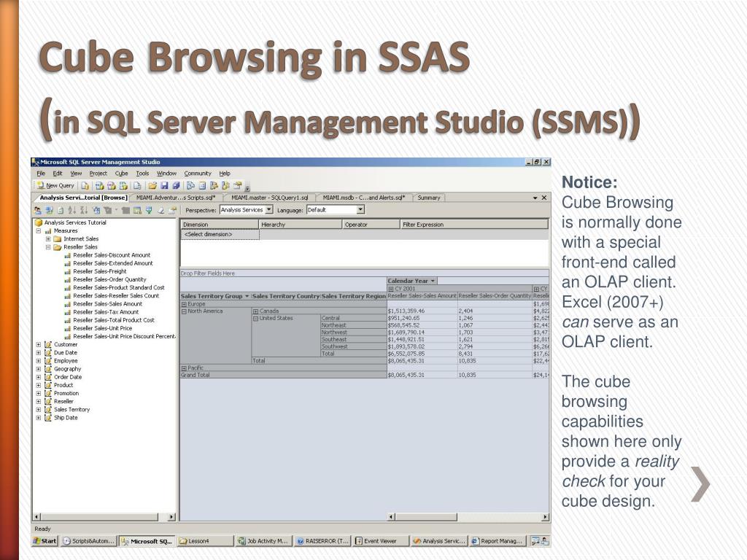Click the Open File folder icon
The image size is (747, 560).
point(152,185)
